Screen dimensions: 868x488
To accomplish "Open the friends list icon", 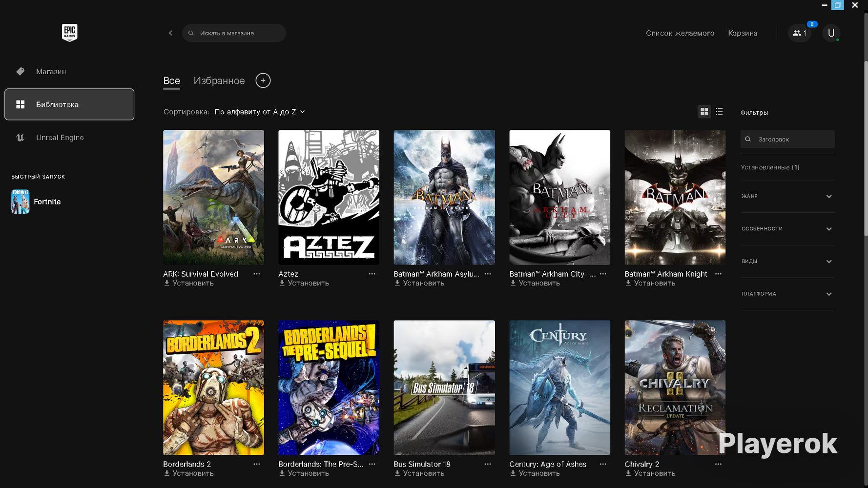I will tap(800, 33).
